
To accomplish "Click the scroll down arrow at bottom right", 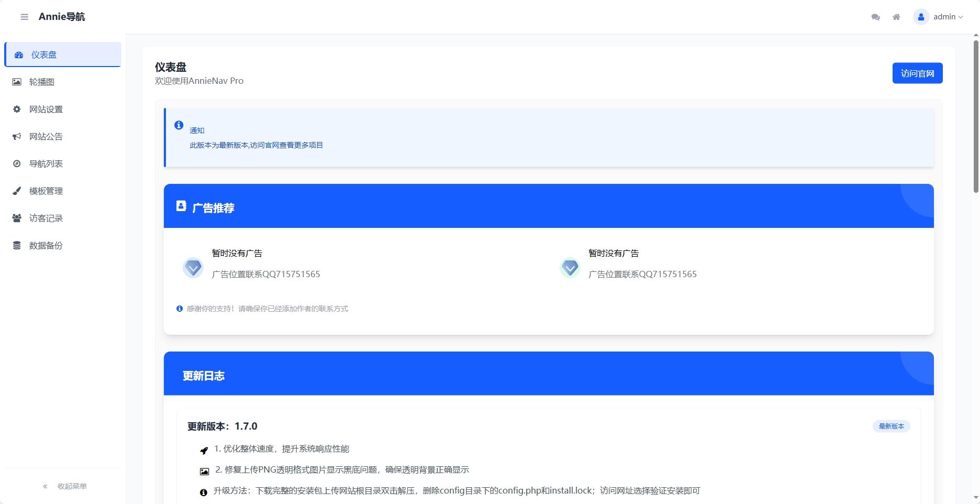I will pyautogui.click(x=976, y=497).
